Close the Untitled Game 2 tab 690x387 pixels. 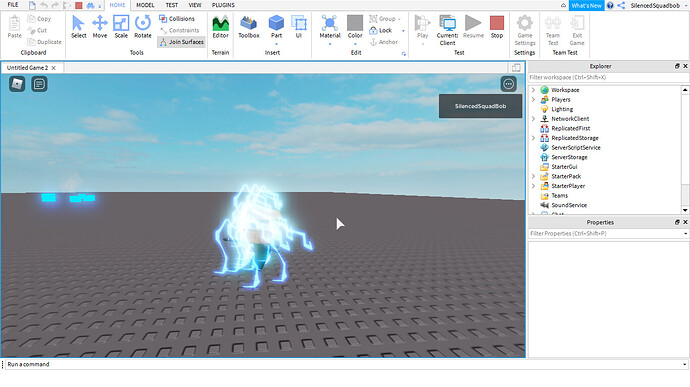pyautogui.click(x=54, y=68)
